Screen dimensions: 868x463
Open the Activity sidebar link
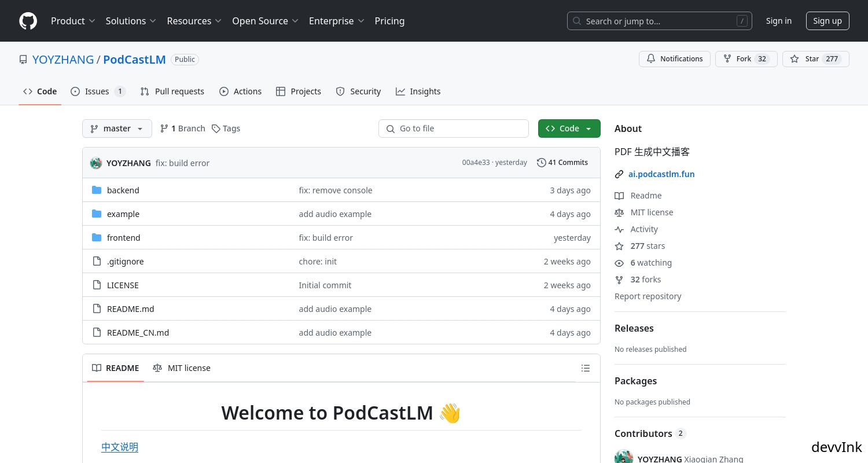click(637, 229)
